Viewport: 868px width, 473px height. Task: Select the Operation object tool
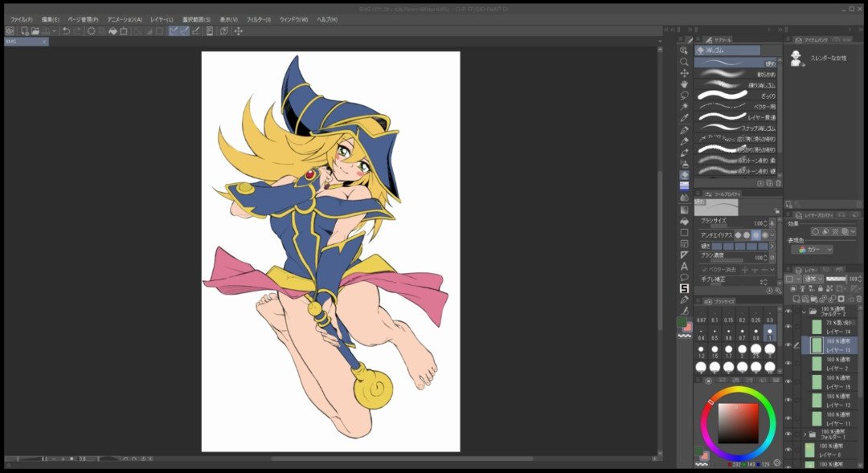tap(684, 51)
